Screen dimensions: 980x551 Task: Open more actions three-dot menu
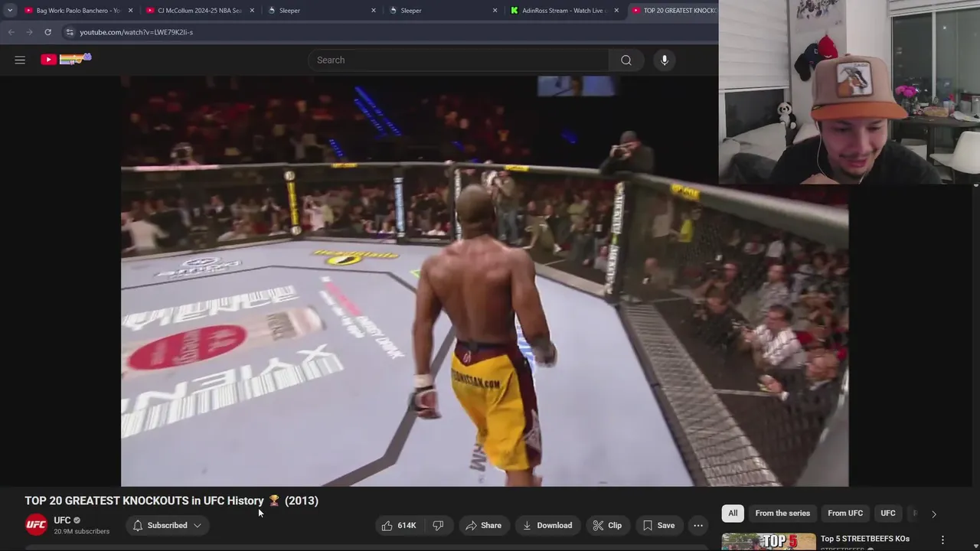click(x=698, y=525)
